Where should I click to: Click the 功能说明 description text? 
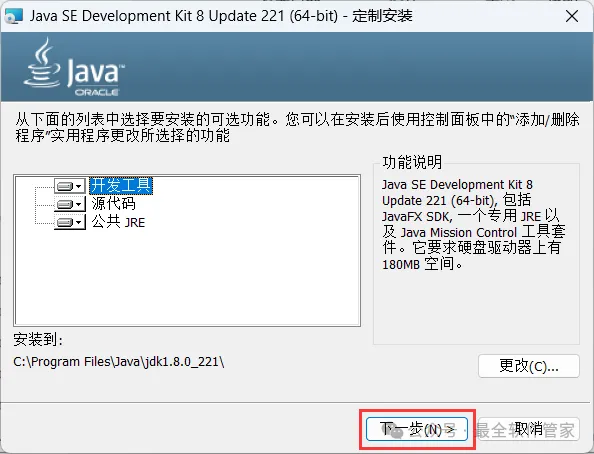[x=474, y=224]
